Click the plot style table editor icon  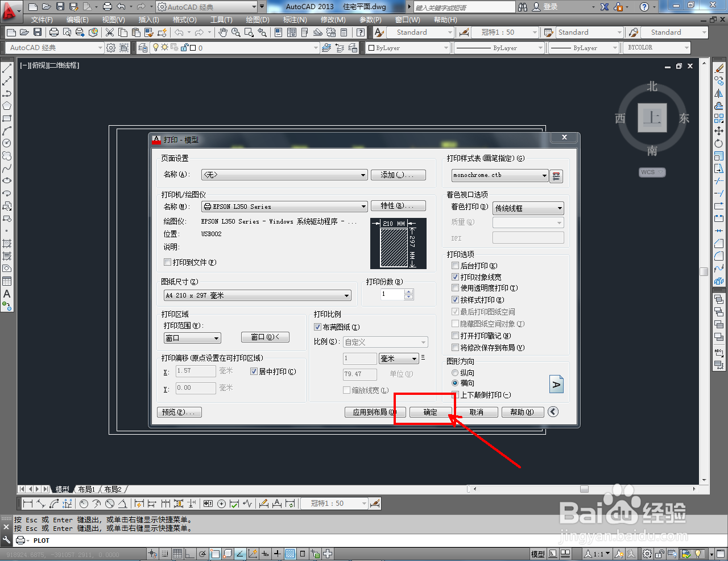(557, 176)
